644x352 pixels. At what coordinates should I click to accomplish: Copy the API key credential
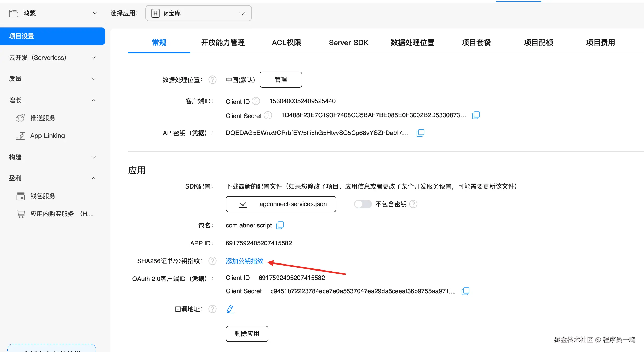(420, 133)
